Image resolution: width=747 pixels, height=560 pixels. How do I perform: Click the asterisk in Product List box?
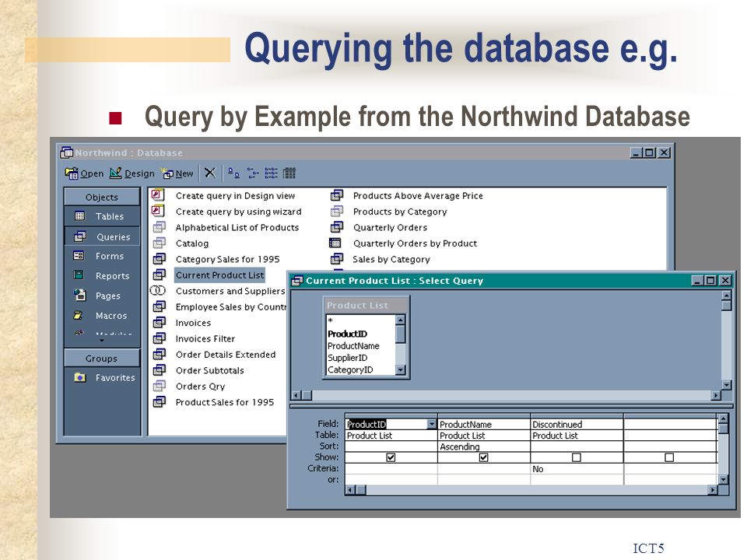(330, 321)
